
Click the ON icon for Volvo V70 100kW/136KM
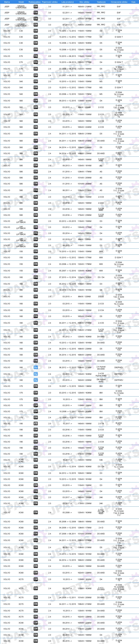click(36, 386)
